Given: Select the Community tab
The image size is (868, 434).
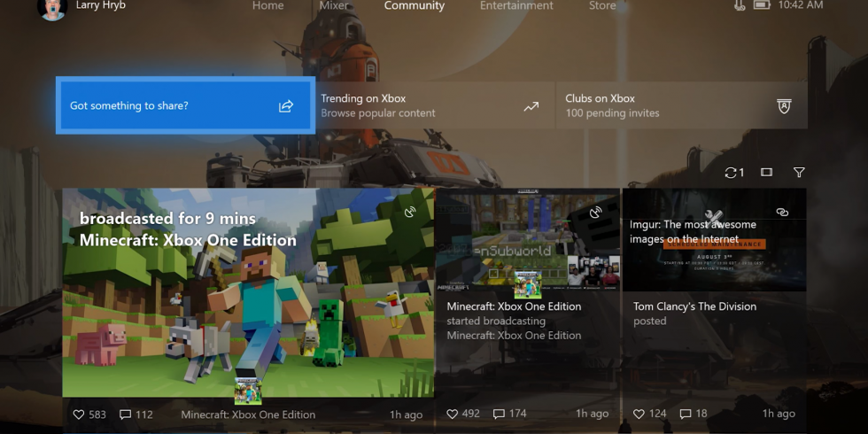Looking at the screenshot, I should click(x=415, y=5).
